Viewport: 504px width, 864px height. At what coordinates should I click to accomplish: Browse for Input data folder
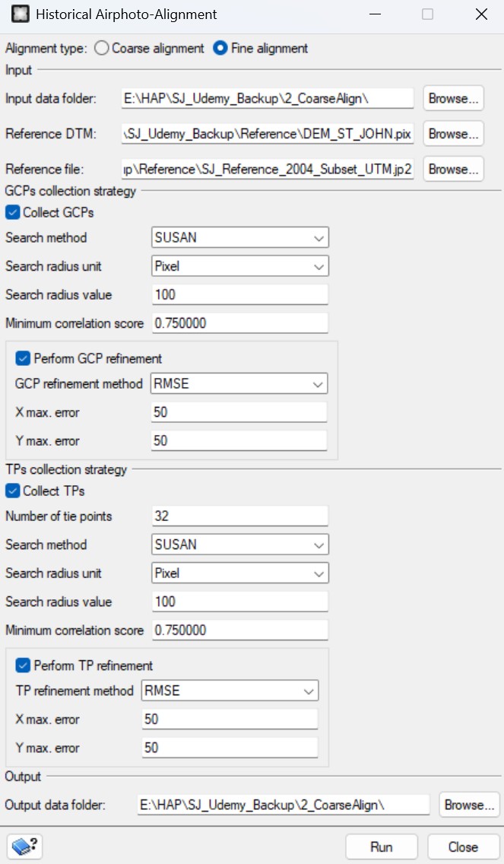point(453,99)
